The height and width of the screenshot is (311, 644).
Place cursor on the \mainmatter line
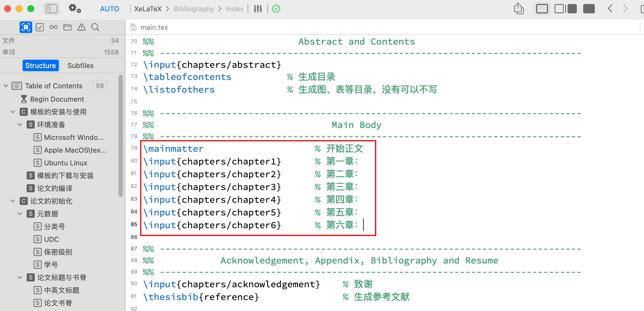173,149
